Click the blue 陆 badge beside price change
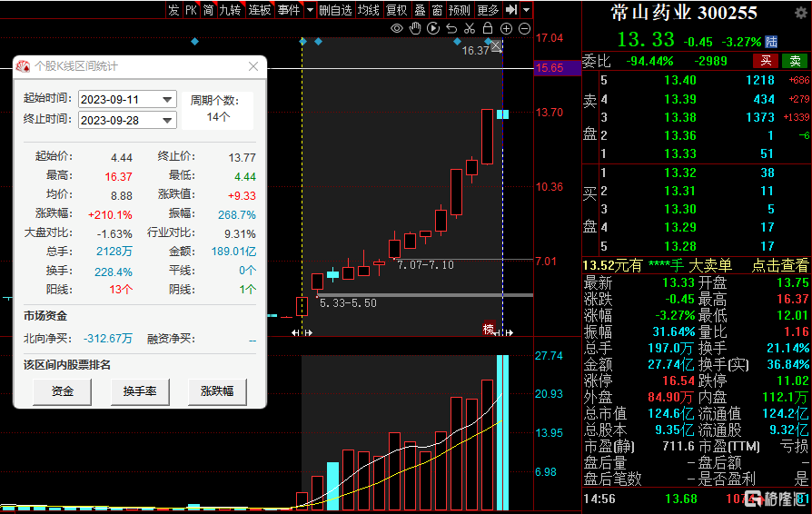 coord(771,42)
